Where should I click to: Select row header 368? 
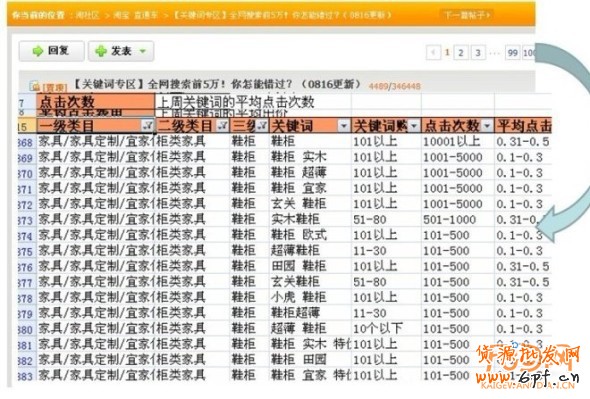click(26, 142)
